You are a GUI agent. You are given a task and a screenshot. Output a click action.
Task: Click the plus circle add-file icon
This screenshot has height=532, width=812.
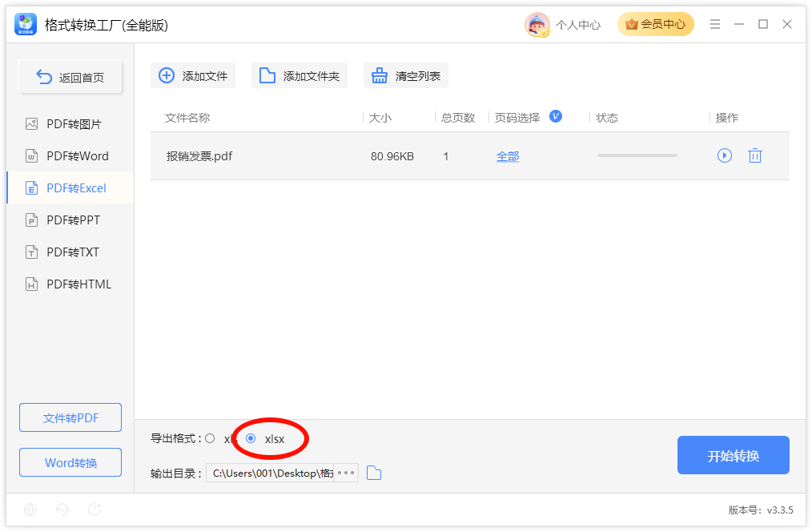[x=167, y=75]
